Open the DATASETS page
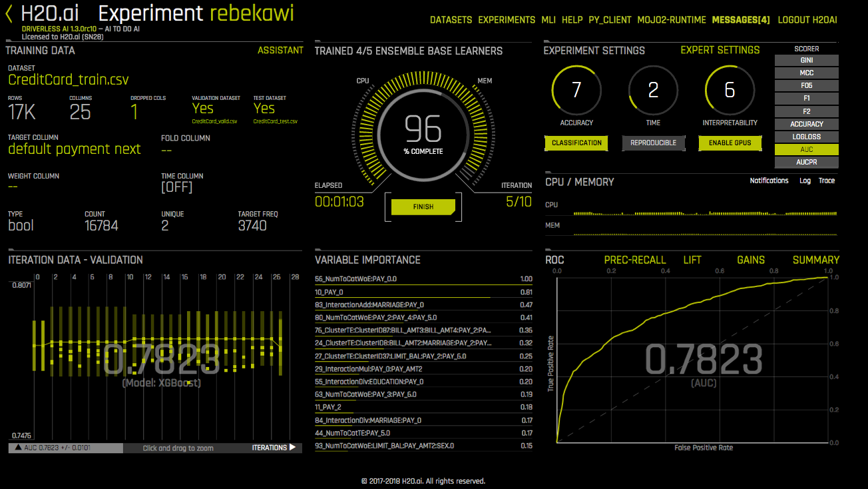 (x=451, y=20)
